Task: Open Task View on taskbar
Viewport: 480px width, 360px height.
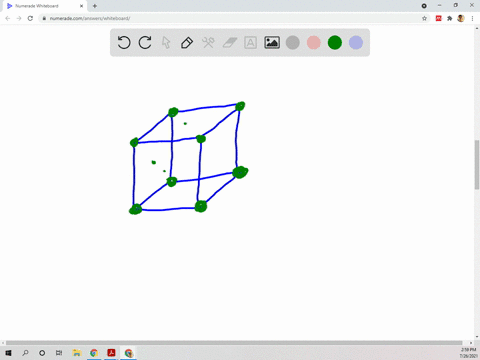Action: coord(59,353)
